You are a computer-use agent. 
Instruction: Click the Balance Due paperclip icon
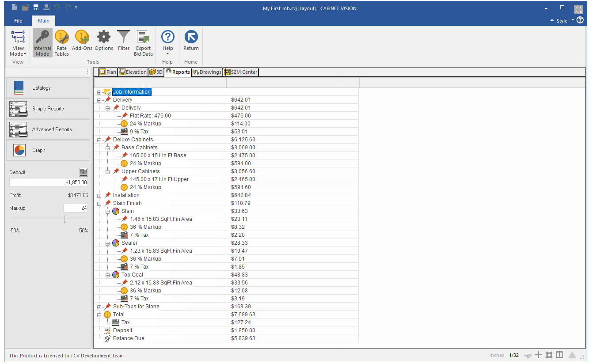tap(107, 338)
